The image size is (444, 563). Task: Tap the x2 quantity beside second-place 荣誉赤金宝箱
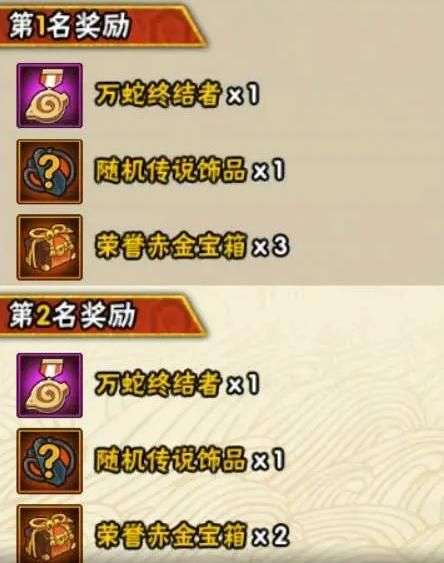271,535
